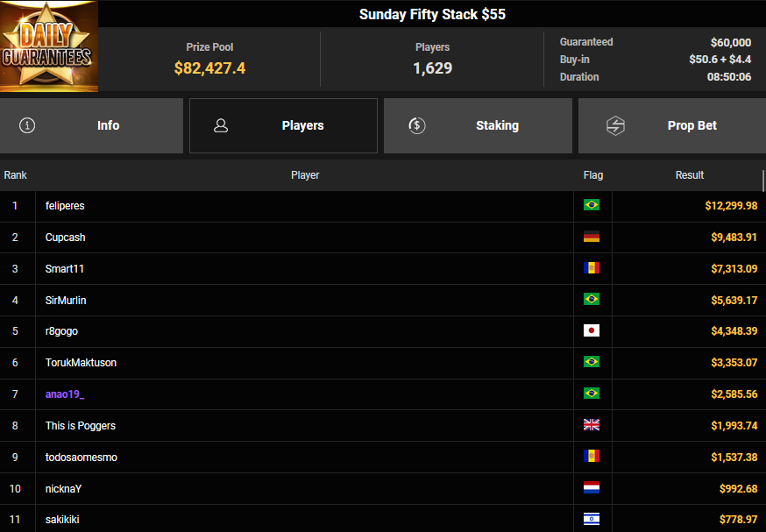The height and width of the screenshot is (532, 766).
Task: Open player anao19_ highlighted in purple
Action: pyautogui.click(x=65, y=394)
